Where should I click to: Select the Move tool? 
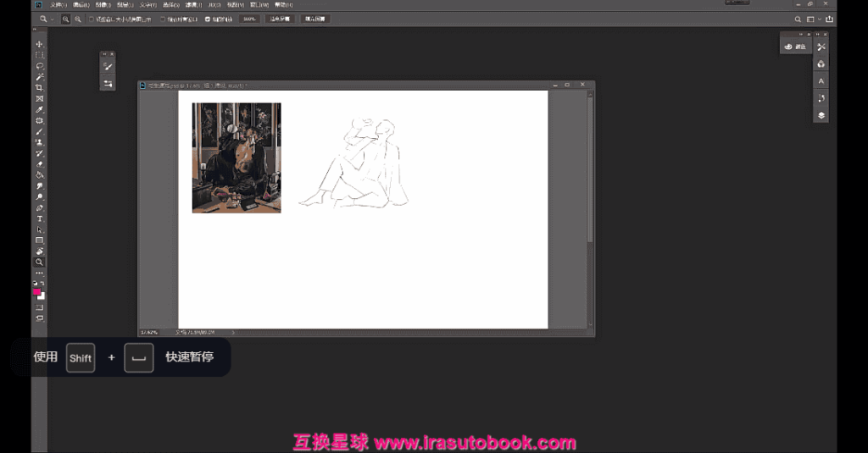pos(39,44)
